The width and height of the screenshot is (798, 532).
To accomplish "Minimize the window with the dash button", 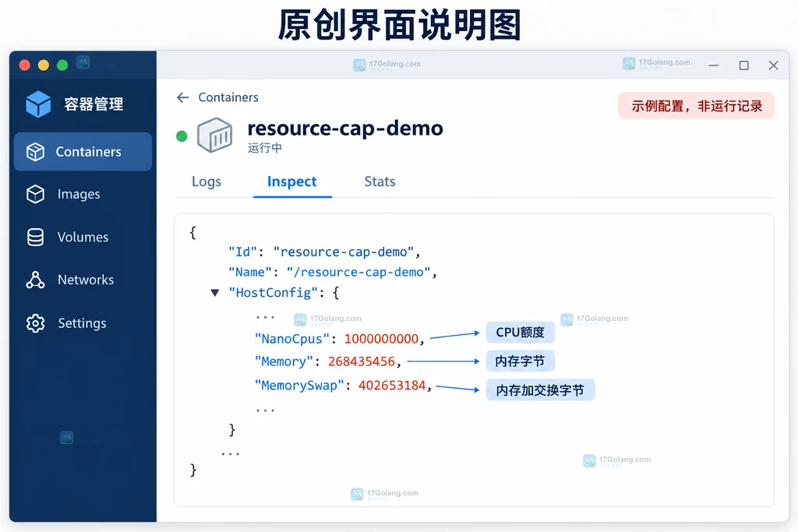I will click(714, 65).
